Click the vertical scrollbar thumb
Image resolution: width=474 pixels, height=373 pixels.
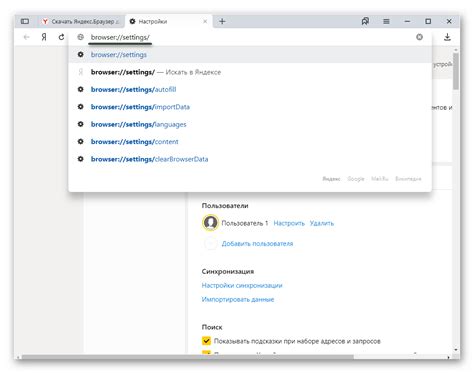tap(456, 71)
